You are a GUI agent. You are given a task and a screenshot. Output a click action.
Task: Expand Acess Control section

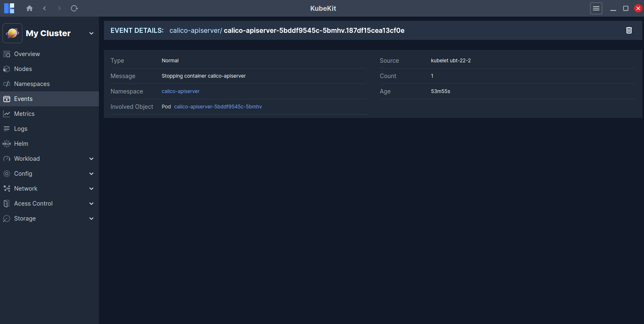click(x=91, y=204)
